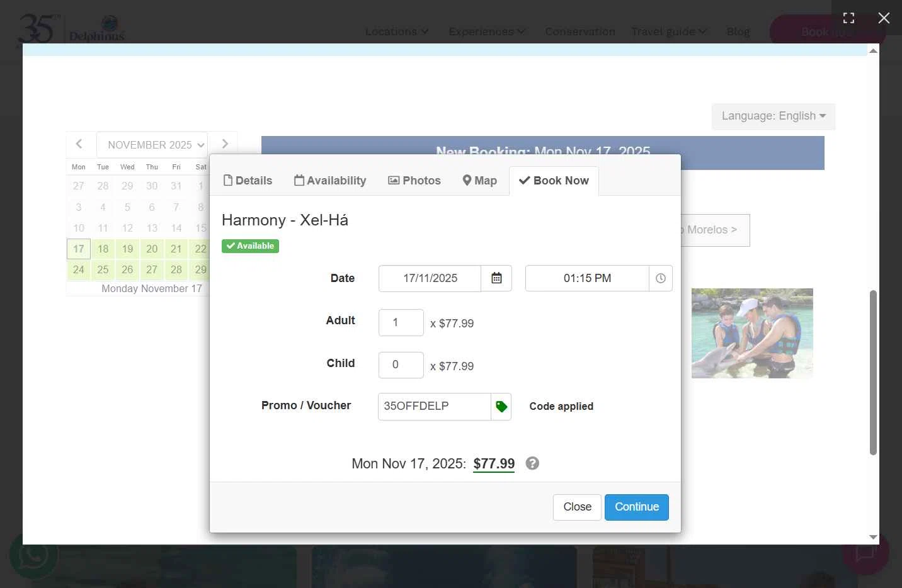Click the Harmony - Xel-Há title
Screen dimensions: 902x588
point(285,220)
